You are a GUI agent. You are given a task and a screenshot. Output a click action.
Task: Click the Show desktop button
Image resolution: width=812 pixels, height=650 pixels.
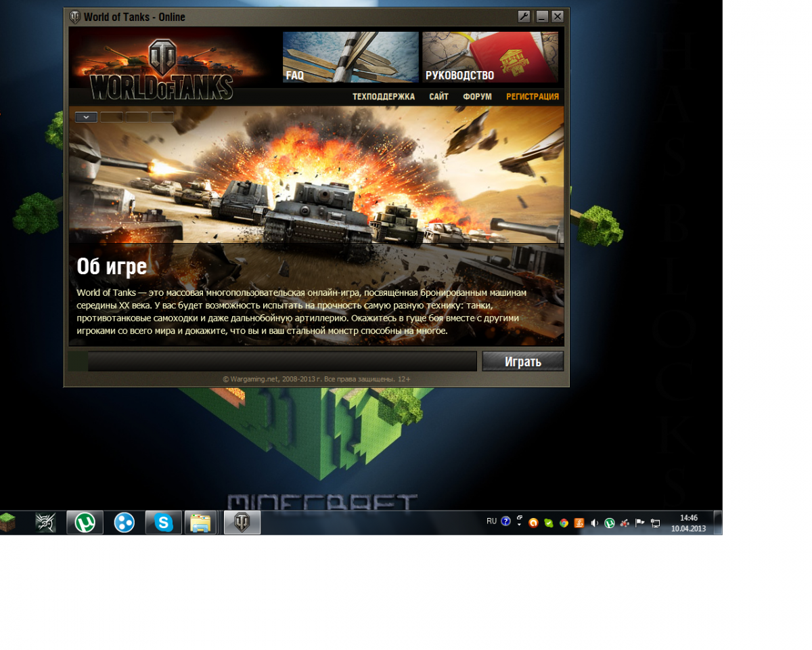(718, 523)
